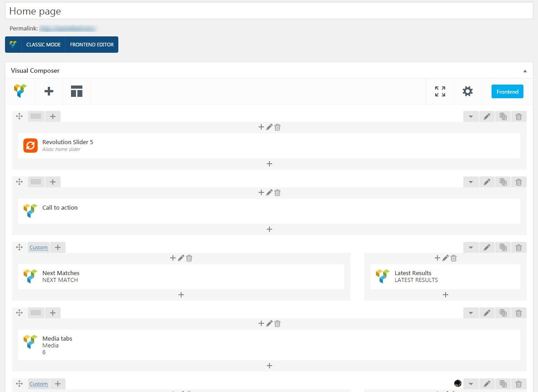
Task: Delete the Revolution Slider row
Action: tap(518, 117)
